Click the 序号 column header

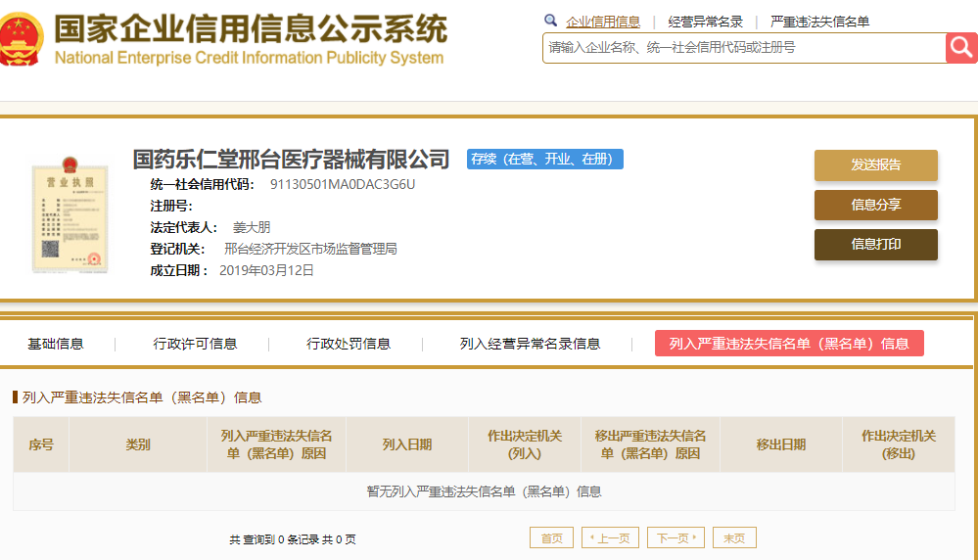tap(41, 444)
